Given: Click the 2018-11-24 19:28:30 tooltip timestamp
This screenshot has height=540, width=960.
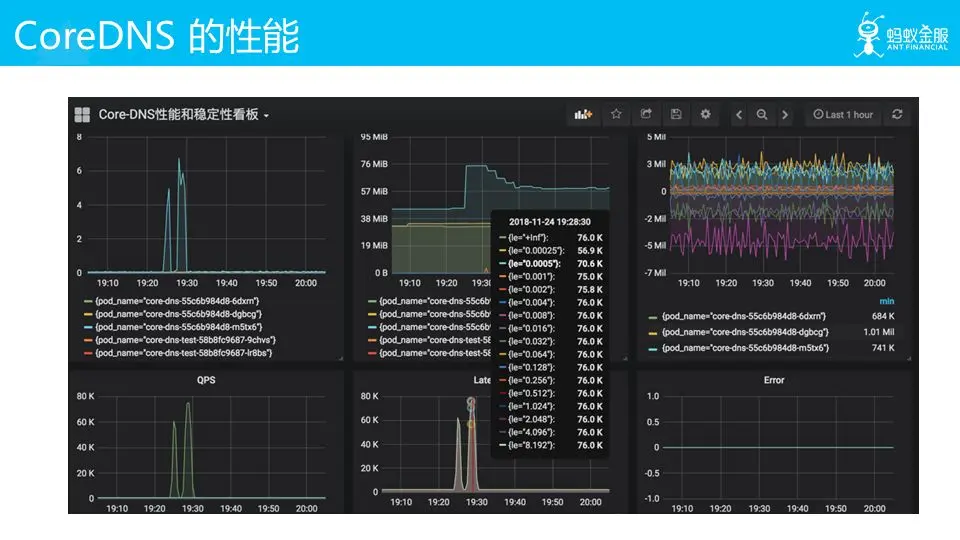Looking at the screenshot, I should 550,222.
